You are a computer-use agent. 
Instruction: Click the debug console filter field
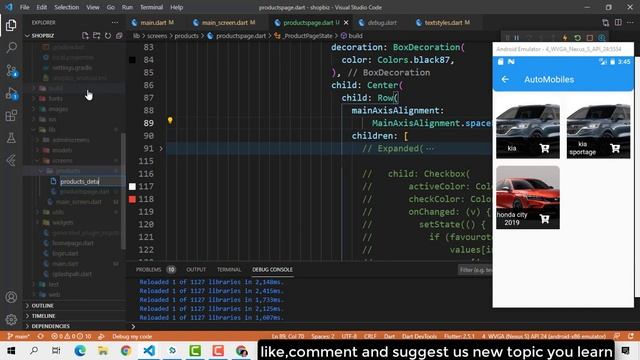coord(475,270)
